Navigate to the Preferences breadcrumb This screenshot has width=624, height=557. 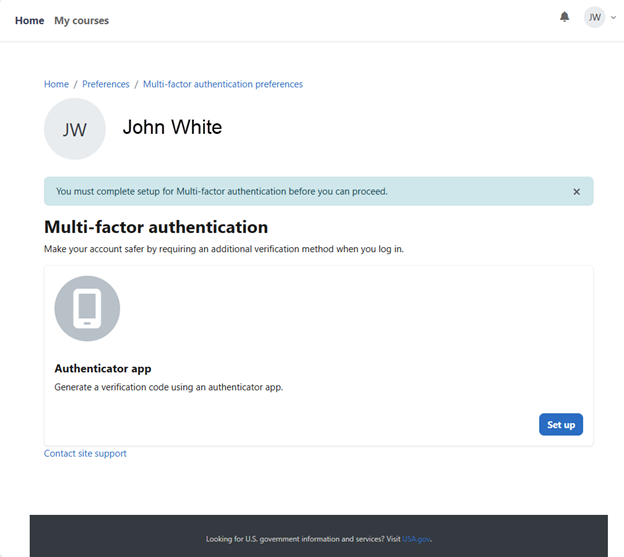pyautogui.click(x=106, y=84)
